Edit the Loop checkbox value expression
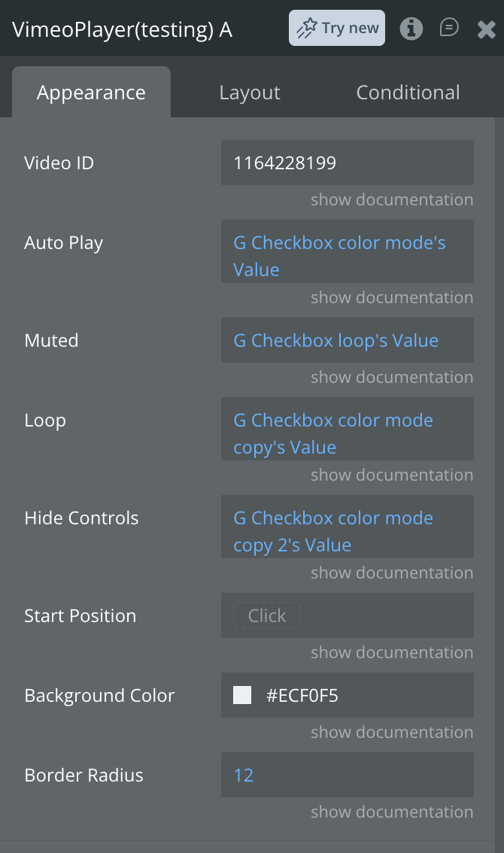This screenshot has height=853, width=504. [333, 433]
